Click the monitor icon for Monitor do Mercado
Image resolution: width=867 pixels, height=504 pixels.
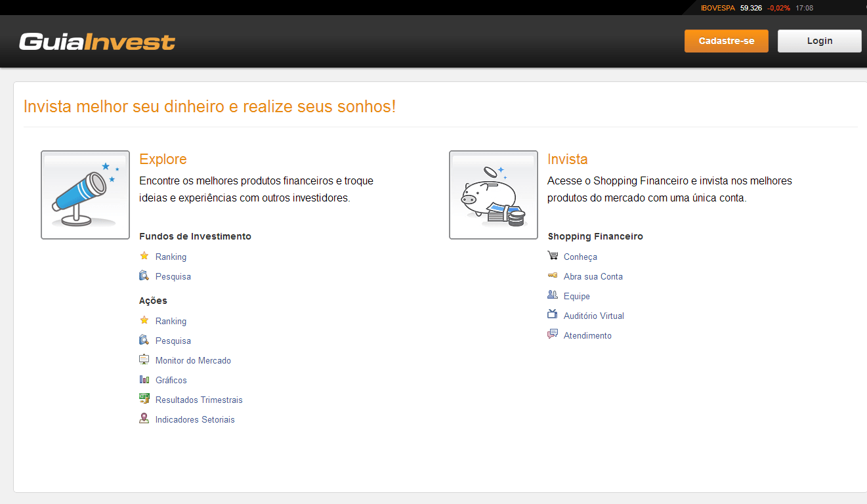click(144, 360)
